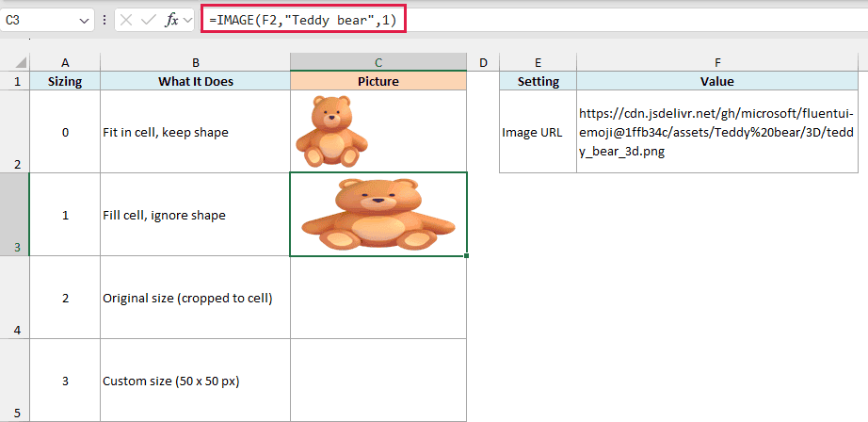Click the Setting header cell
This screenshot has height=422, width=868.
tap(538, 81)
